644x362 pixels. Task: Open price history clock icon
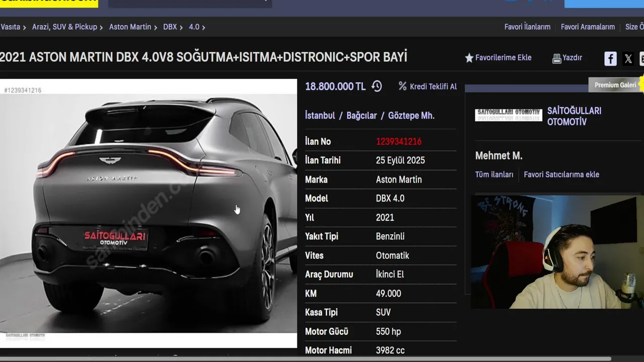click(376, 86)
